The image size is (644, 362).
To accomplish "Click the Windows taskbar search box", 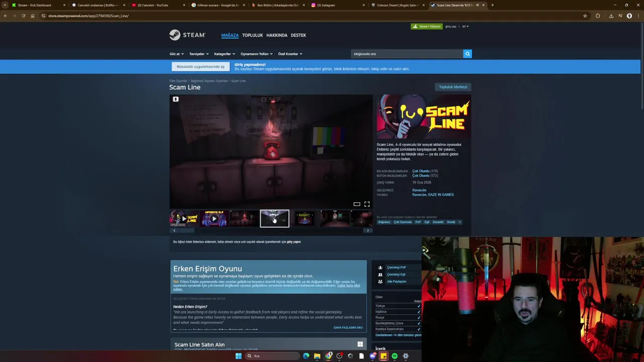I will click(272, 356).
